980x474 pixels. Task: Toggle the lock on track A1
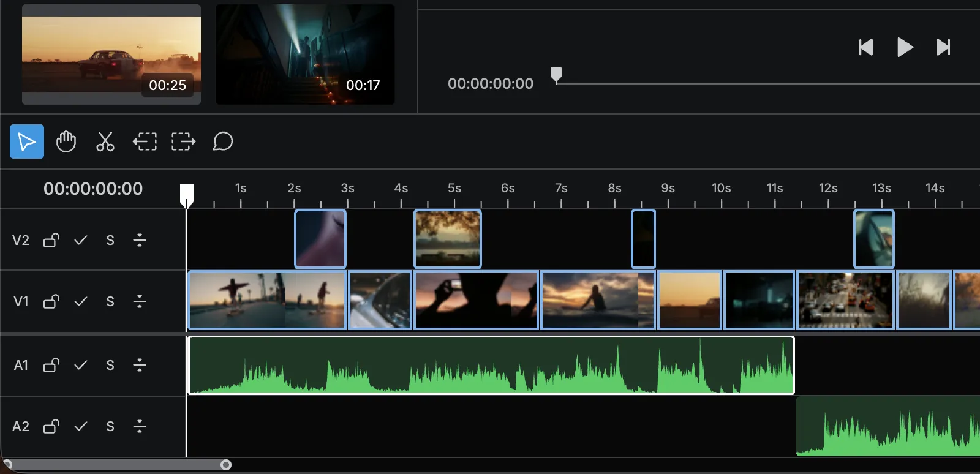(x=51, y=365)
